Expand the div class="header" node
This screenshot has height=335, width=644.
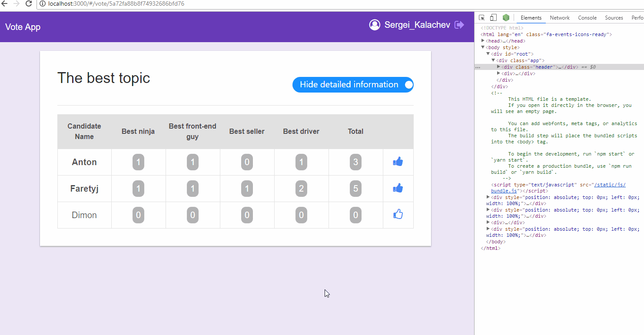pyautogui.click(x=499, y=67)
